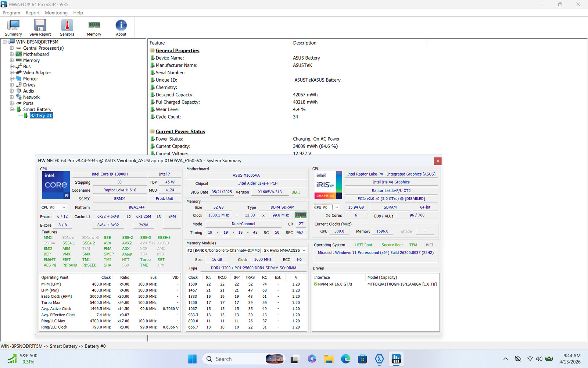588x368 pixels.
Task: Click the Windows 11 Professional OS text
Action: pos(376,253)
